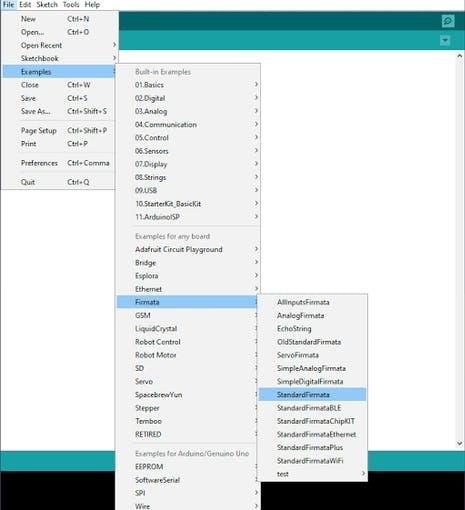
Task: Select Open... menu entry
Action: click(x=59, y=32)
